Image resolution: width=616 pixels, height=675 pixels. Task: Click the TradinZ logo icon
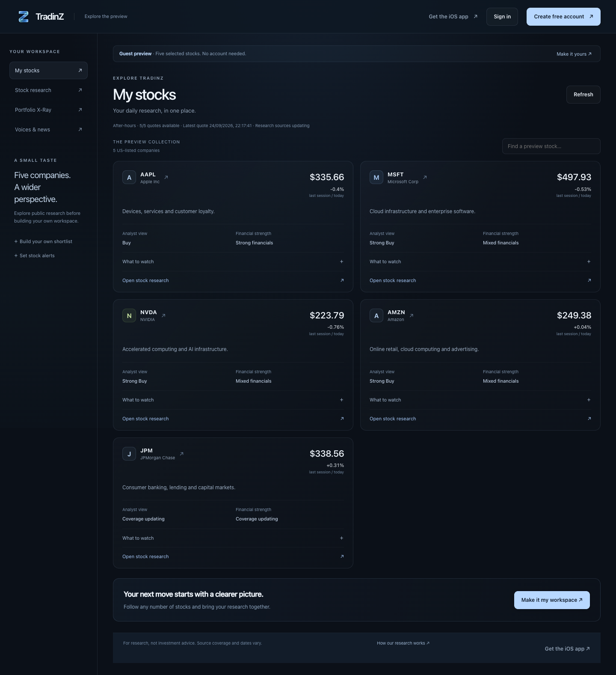[x=24, y=17]
